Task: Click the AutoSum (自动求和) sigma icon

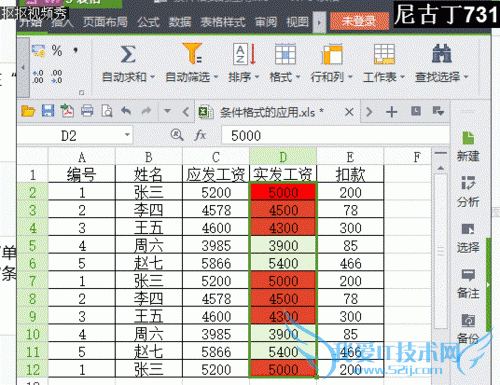Action: (128, 55)
